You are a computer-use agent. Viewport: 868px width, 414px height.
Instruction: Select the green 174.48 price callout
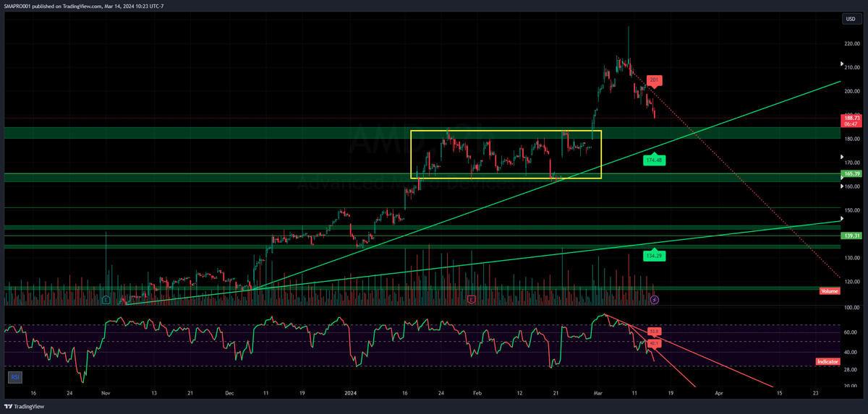pyautogui.click(x=653, y=159)
